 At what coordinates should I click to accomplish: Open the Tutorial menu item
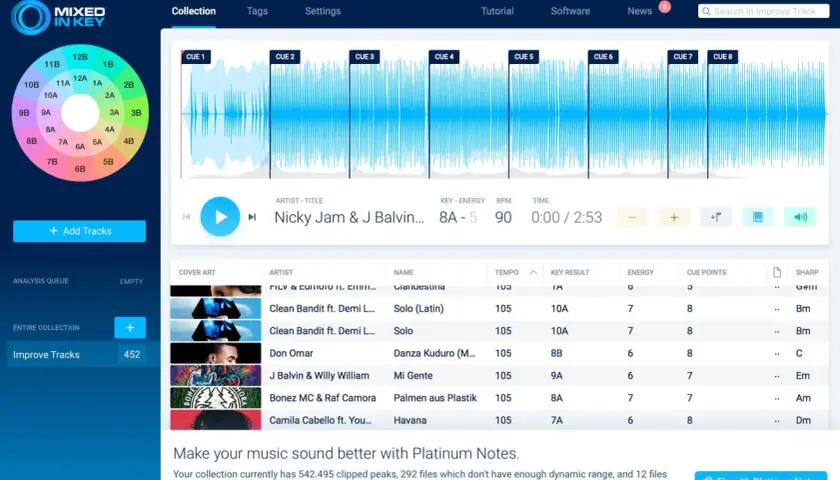(497, 11)
